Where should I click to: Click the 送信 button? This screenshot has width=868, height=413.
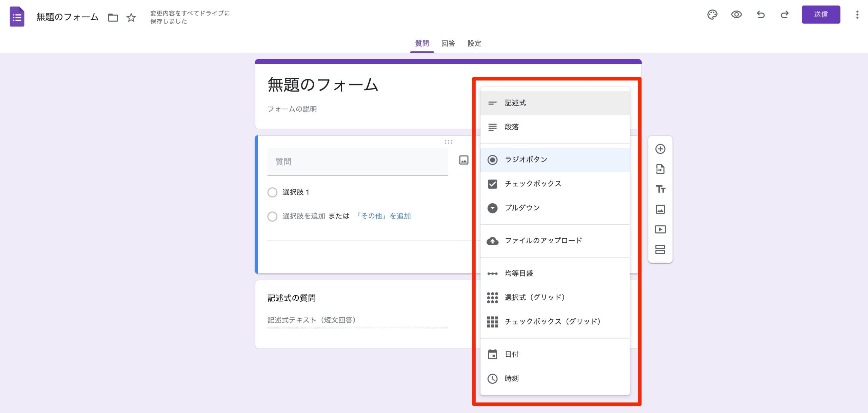[821, 15]
